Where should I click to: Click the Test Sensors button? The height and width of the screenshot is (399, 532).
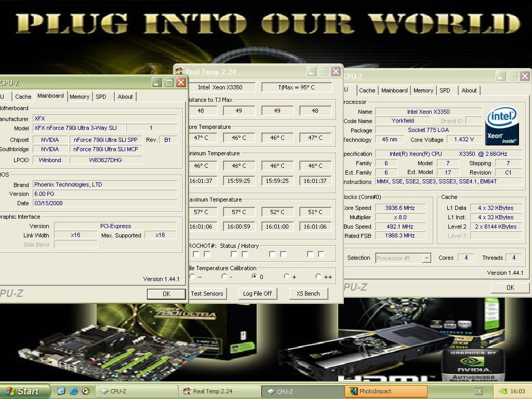tap(207, 294)
